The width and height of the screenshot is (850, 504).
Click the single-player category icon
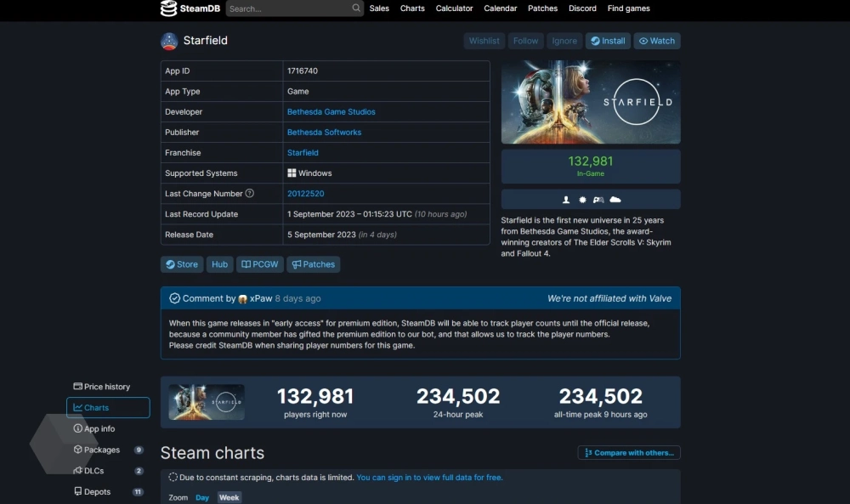[x=566, y=200]
